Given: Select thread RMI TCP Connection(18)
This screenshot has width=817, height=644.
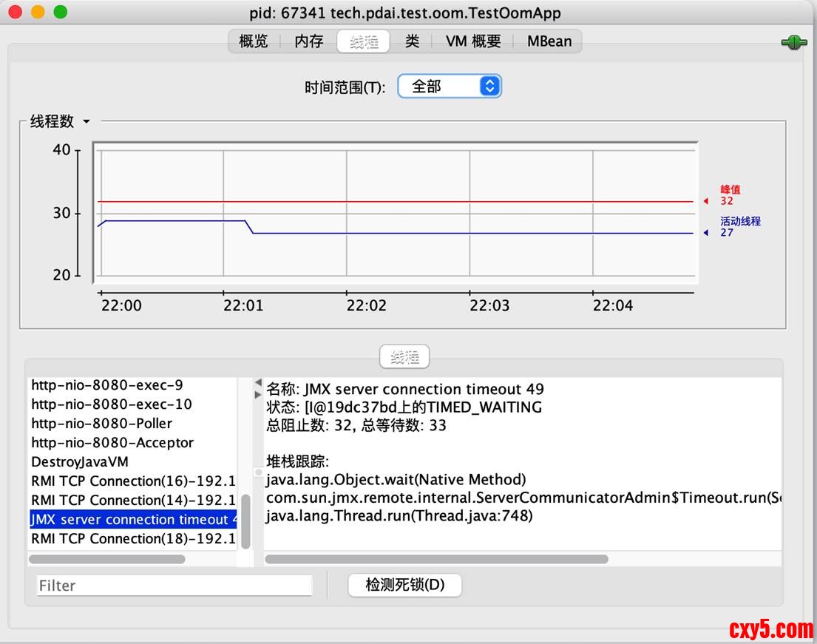Looking at the screenshot, I should (133, 539).
